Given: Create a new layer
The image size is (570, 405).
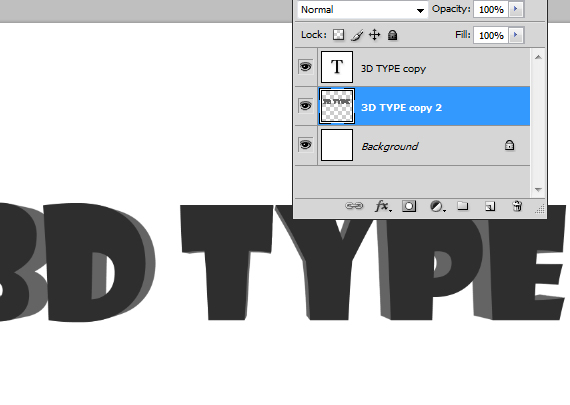Looking at the screenshot, I should click(490, 206).
